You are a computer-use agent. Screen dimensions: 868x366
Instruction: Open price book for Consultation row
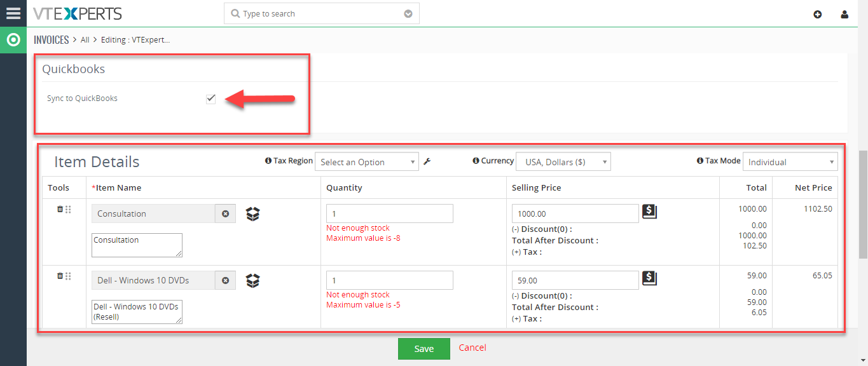(649, 212)
